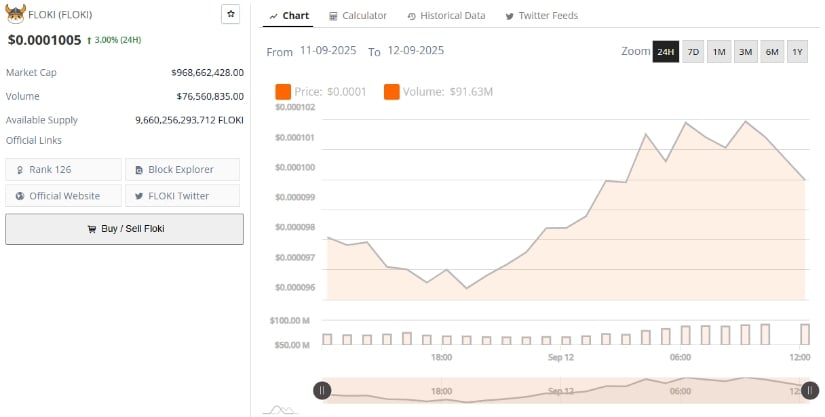Click the Official Links label
This screenshot has height=417, width=825.
[x=34, y=140]
